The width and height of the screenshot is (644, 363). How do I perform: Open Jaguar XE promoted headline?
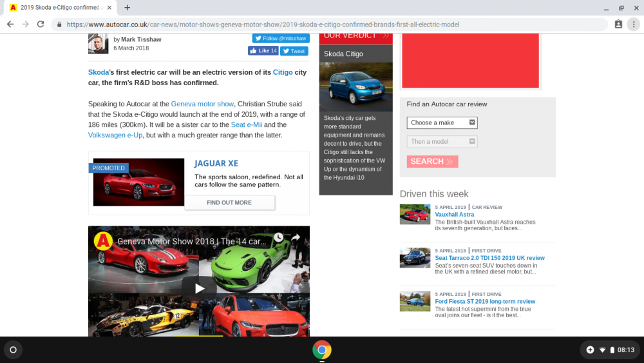(216, 163)
